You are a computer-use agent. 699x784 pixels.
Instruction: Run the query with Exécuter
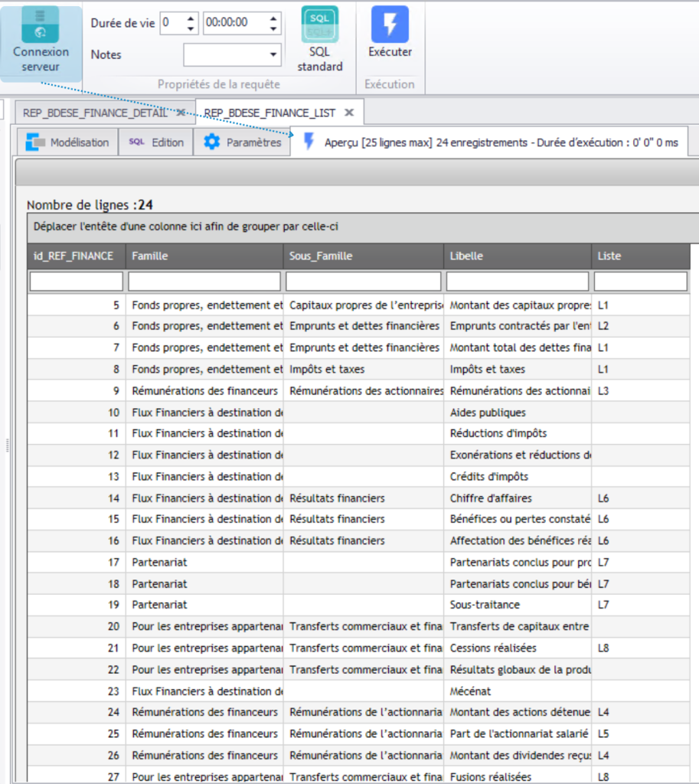(390, 39)
